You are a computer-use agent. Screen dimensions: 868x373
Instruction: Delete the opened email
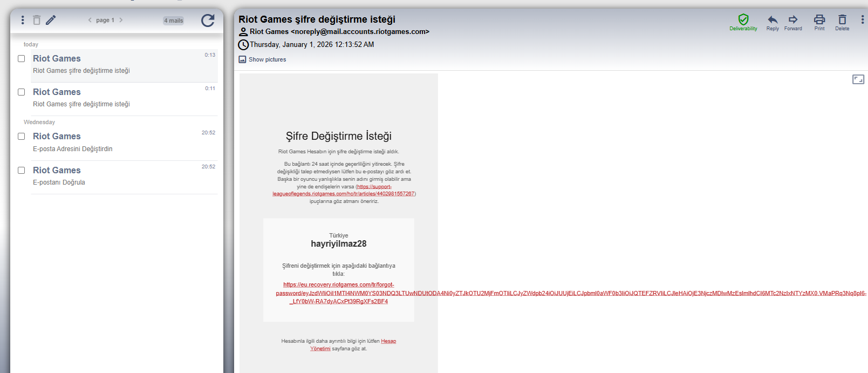tap(842, 23)
